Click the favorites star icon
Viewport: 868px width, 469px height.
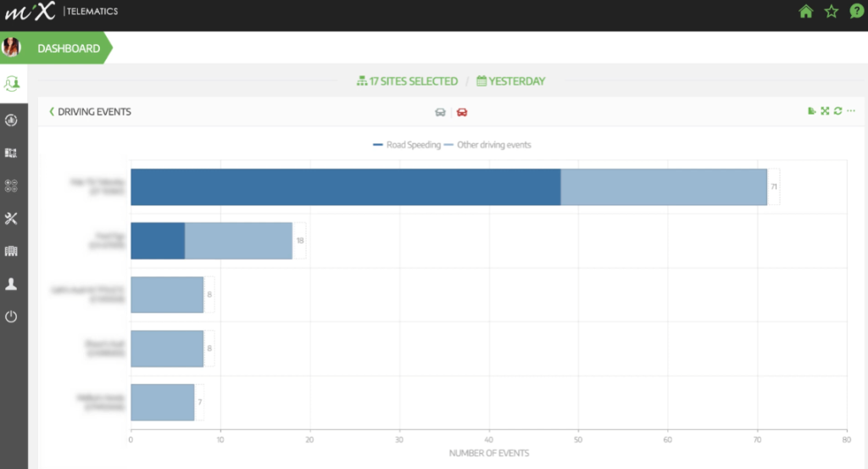tap(832, 12)
